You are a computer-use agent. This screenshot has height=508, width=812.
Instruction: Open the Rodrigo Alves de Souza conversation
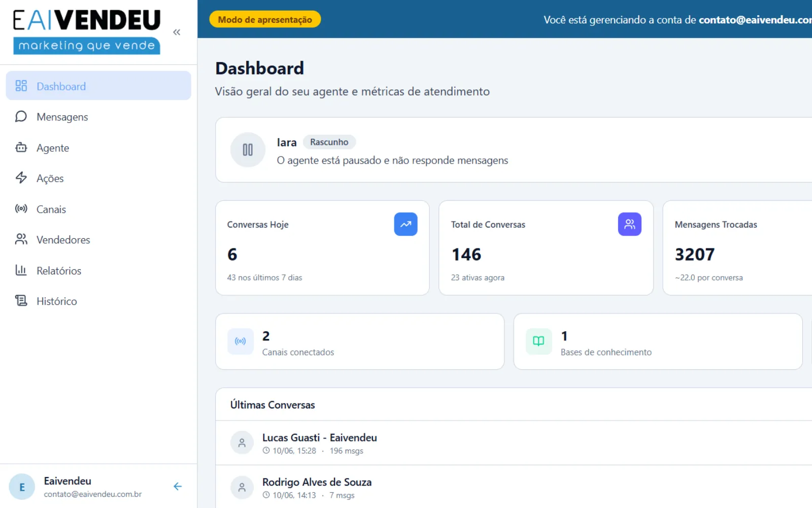[x=514, y=488]
